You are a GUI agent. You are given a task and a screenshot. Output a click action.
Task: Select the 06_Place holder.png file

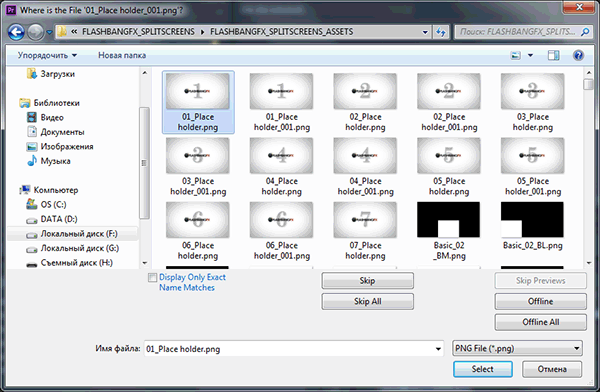[x=198, y=231]
